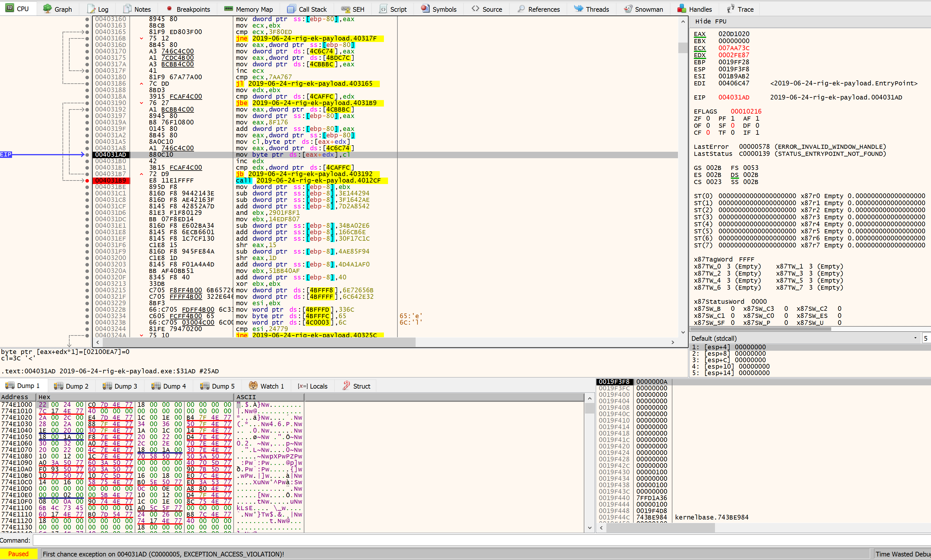931x560 pixels.
Task: Click the EAX register name
Action: [699, 34]
